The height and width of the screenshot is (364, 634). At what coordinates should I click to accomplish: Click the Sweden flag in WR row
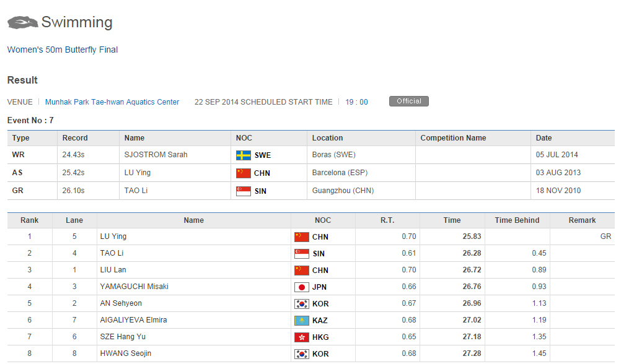244,155
